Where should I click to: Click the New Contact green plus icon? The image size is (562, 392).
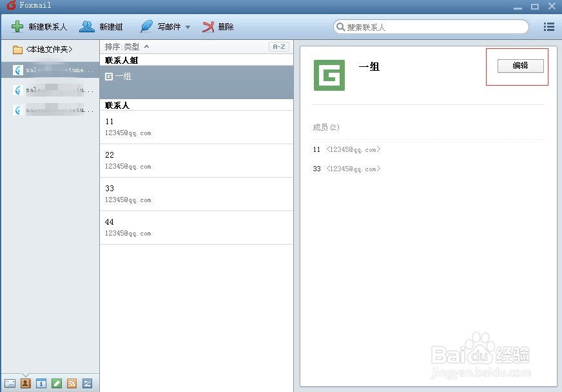click(x=17, y=26)
